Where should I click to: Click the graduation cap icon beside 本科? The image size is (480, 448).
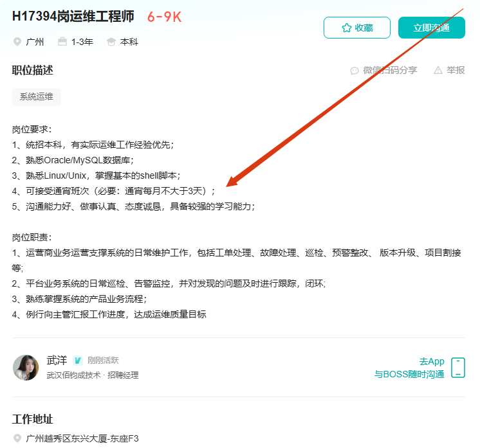(111, 42)
